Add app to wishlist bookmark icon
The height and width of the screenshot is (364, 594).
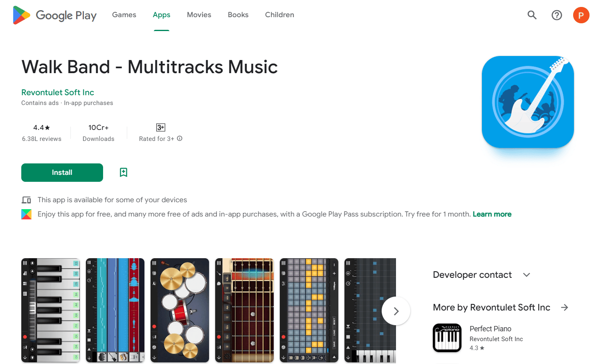[124, 172]
